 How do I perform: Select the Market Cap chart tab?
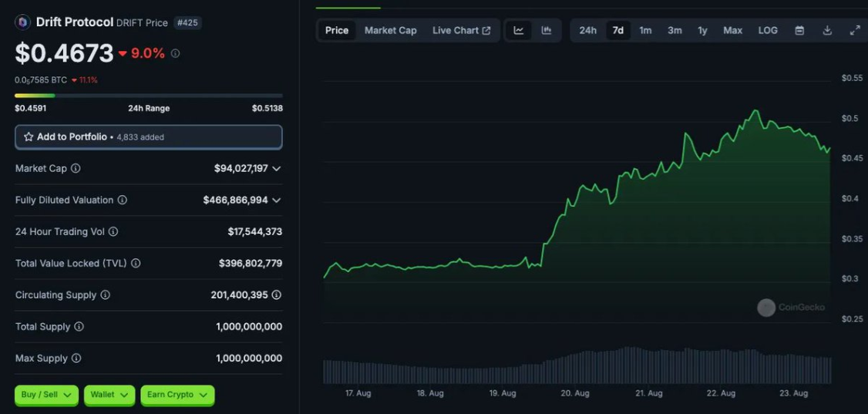pos(390,30)
